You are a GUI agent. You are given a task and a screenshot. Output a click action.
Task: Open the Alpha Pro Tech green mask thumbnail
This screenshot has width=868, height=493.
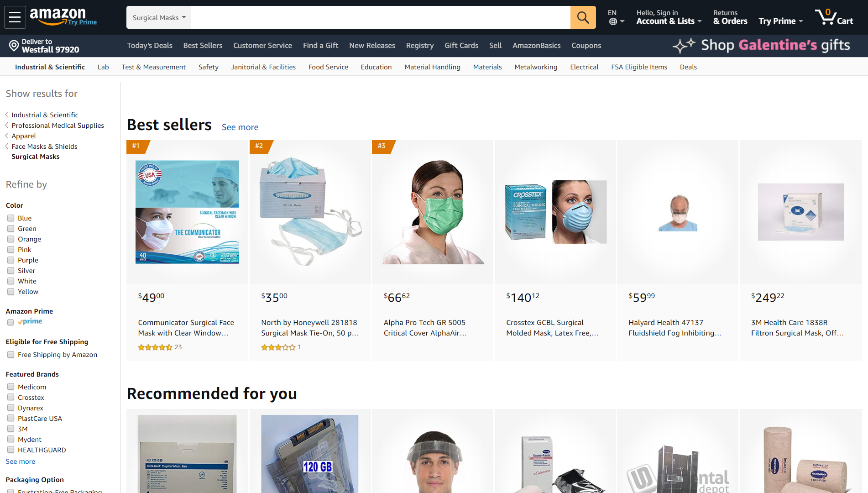[433, 212]
